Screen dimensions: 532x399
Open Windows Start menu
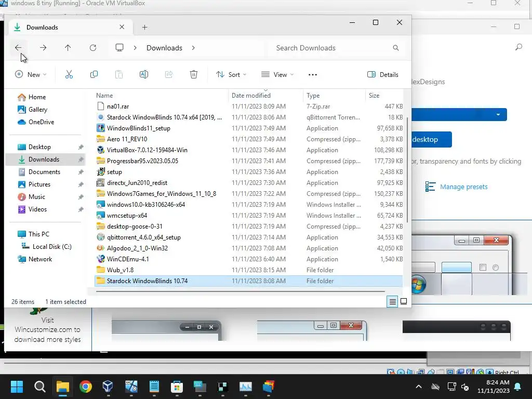[17, 387]
